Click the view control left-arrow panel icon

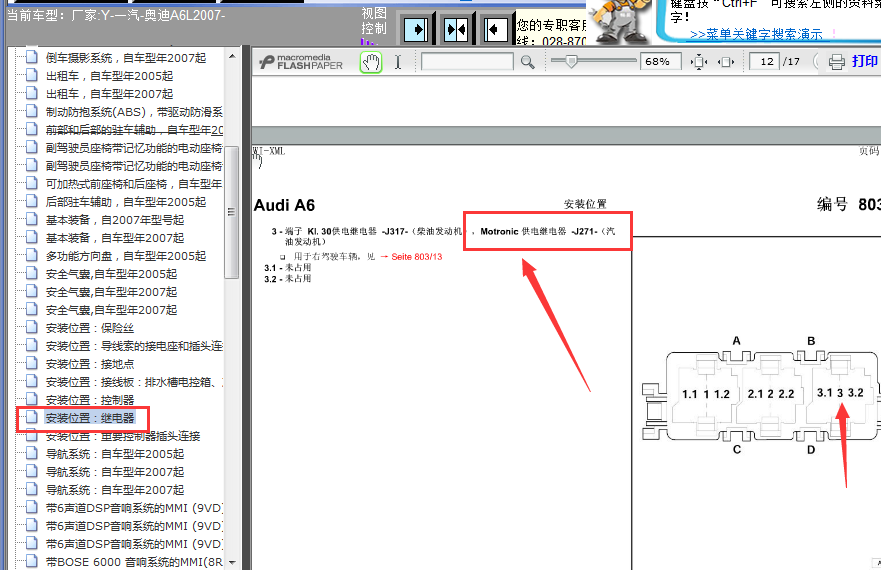496,29
